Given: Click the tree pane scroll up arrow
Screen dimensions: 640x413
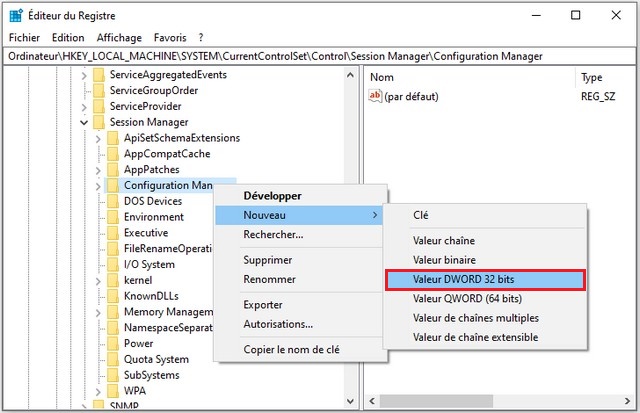Looking at the screenshot, I should click(x=350, y=75).
